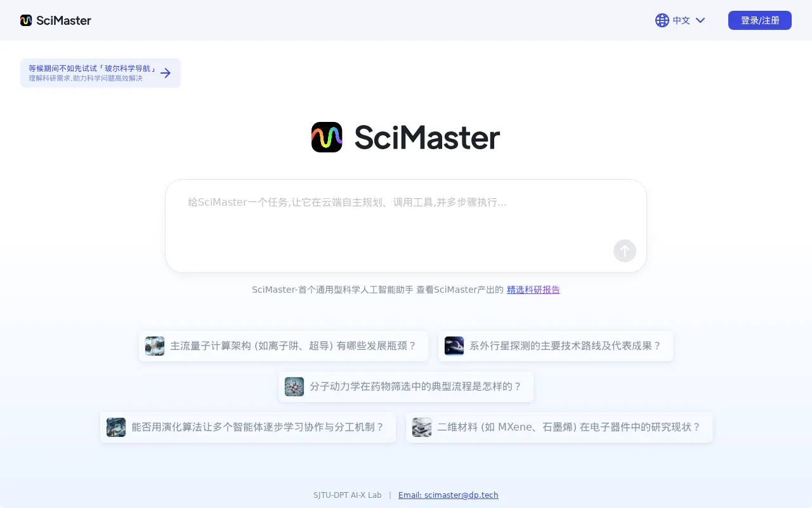812x508 pixels.
Task: Select the 系外行星探测 suggestion card
Action: coord(556,346)
